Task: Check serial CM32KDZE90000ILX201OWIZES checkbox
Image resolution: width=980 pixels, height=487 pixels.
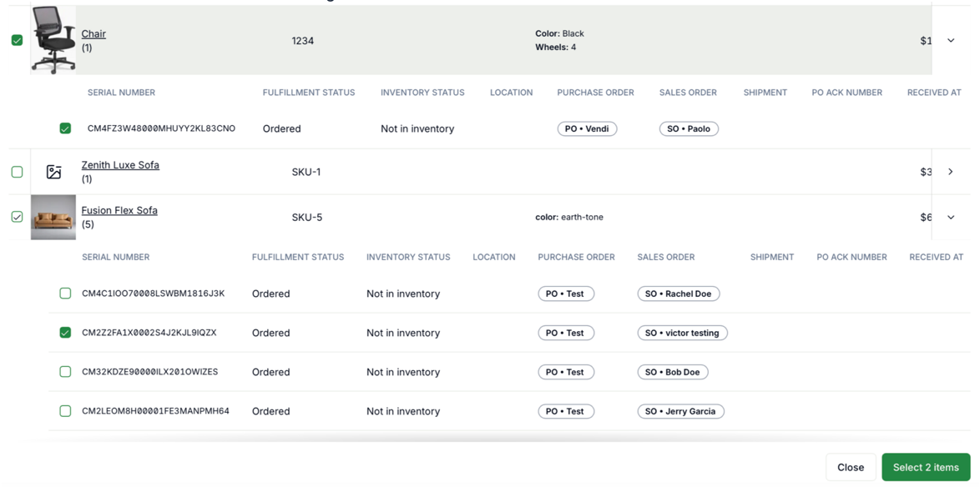Action: click(65, 371)
